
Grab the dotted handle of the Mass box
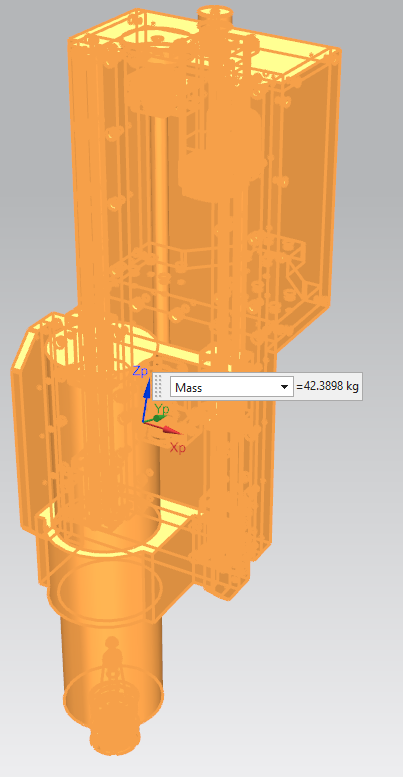click(x=159, y=387)
